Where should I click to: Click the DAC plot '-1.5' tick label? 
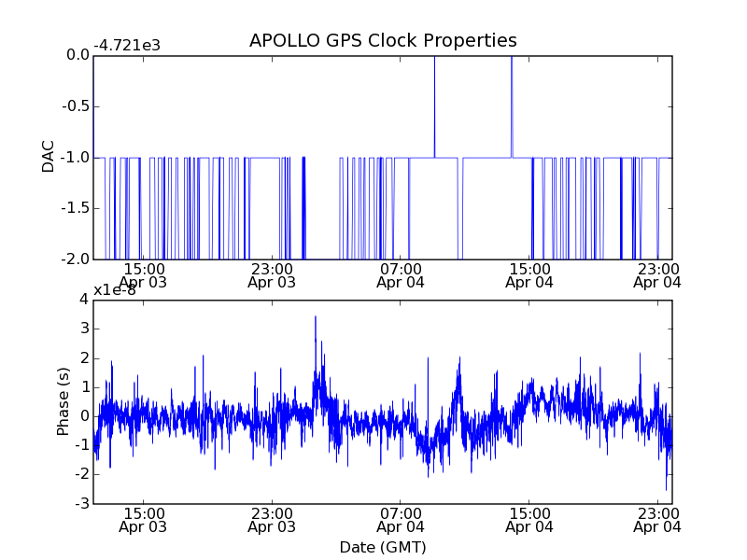[x=76, y=208]
